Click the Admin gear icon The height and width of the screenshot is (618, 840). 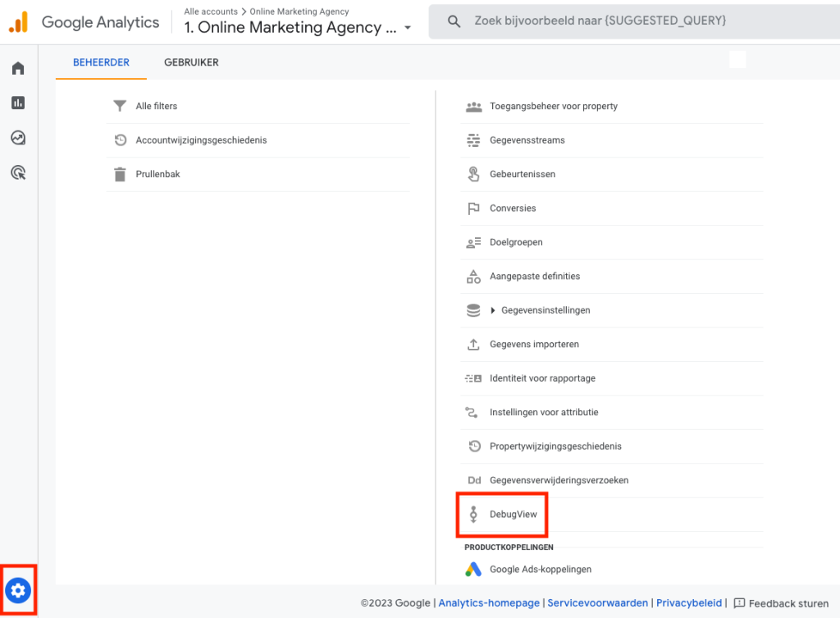pos(18,589)
